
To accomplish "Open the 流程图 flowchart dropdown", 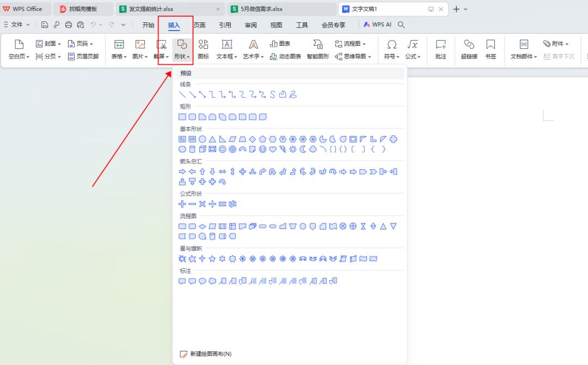I will tap(350, 44).
